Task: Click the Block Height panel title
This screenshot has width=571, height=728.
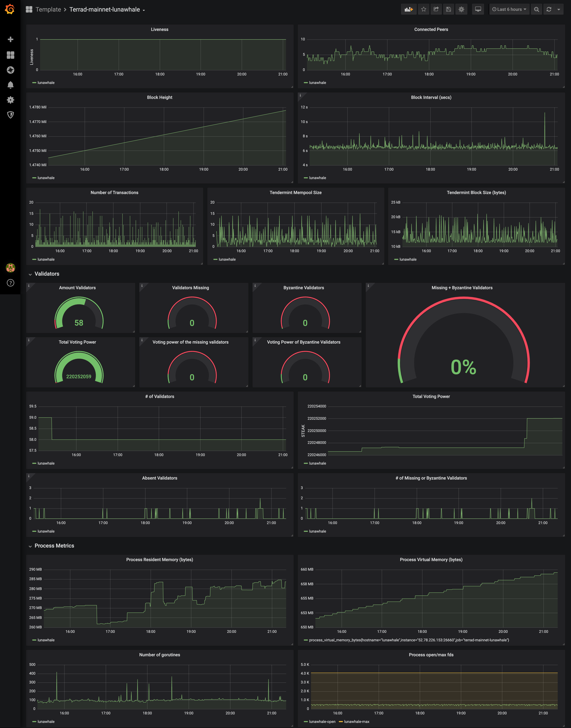Action: pos(159,97)
